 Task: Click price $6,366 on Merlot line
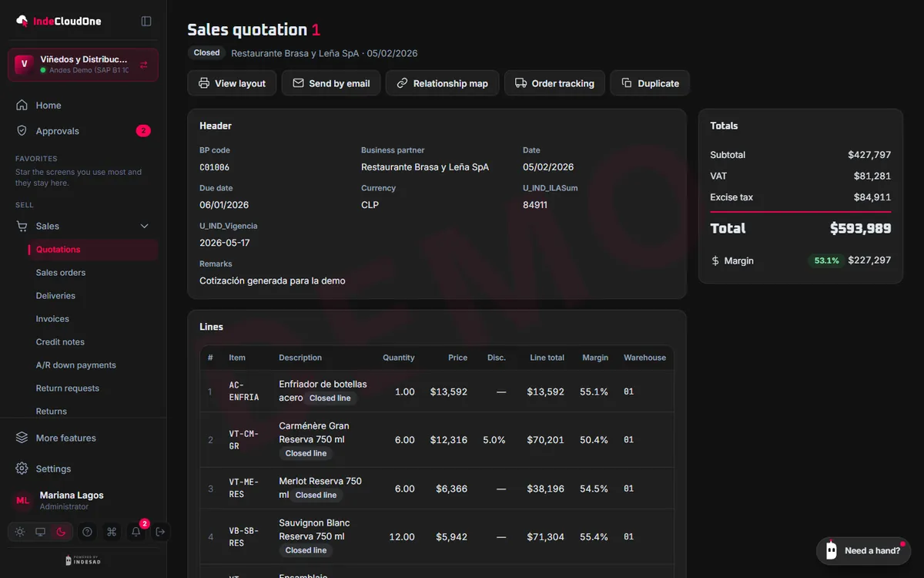[x=451, y=489]
